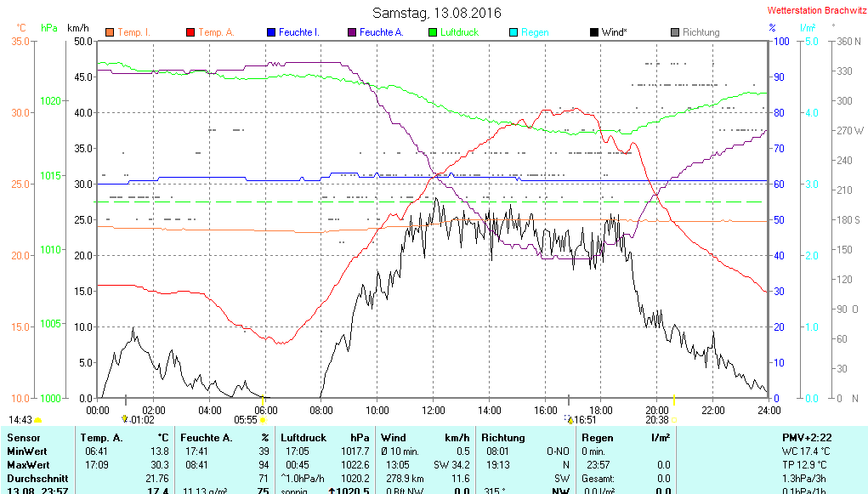This screenshot has width=868, height=494.
Task: Click the red Temp. A. legend swatch
Action: click(x=190, y=32)
